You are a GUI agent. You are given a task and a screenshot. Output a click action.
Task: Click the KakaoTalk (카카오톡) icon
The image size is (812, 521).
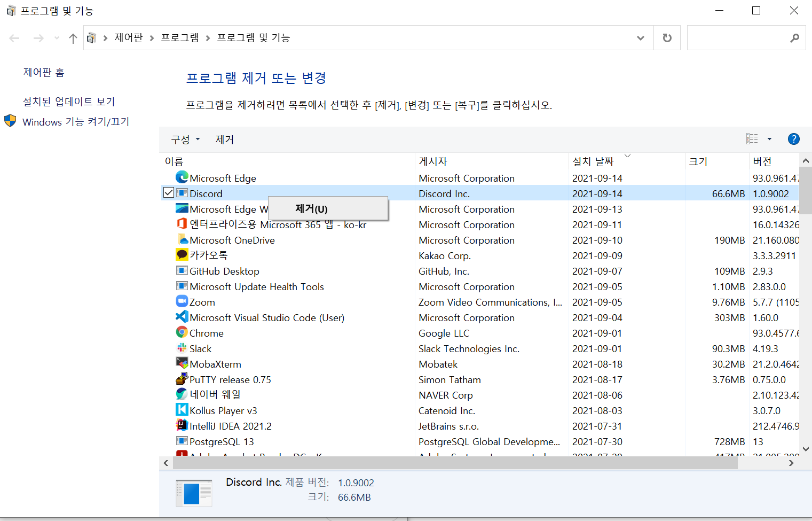(182, 255)
